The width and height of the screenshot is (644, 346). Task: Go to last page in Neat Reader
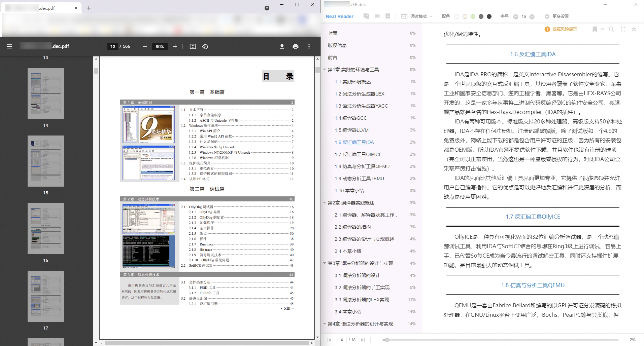point(363,340)
